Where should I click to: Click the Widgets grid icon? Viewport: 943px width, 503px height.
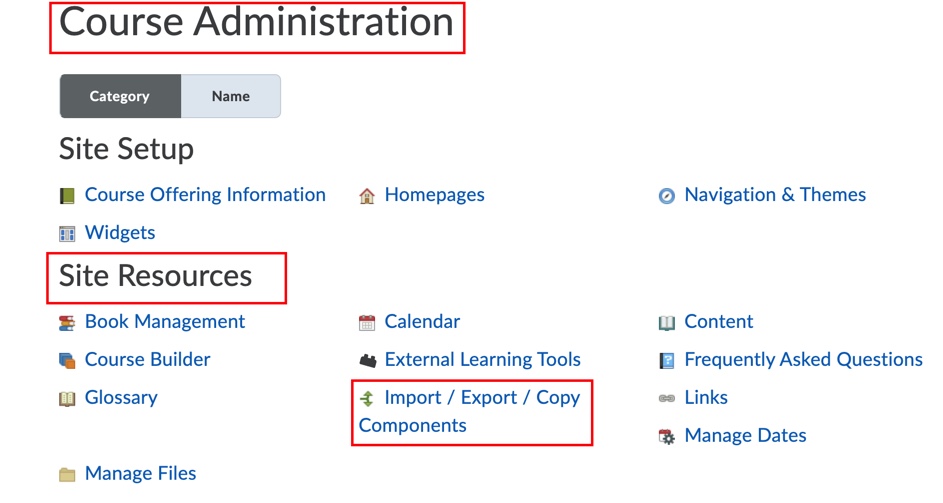(x=67, y=234)
